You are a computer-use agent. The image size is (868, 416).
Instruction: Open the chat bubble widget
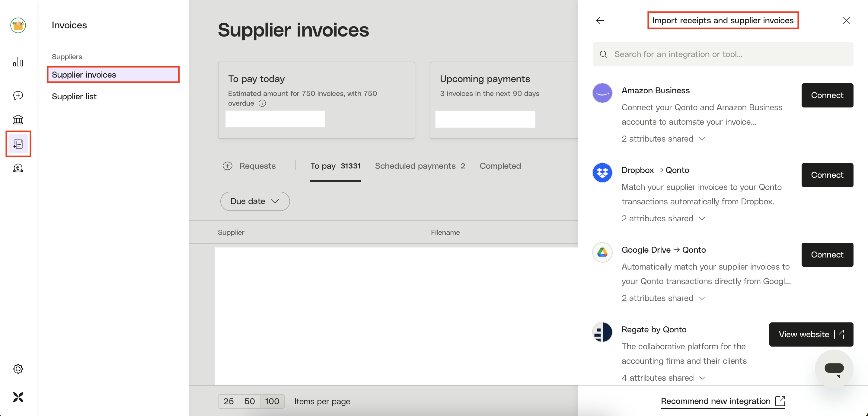tap(834, 369)
